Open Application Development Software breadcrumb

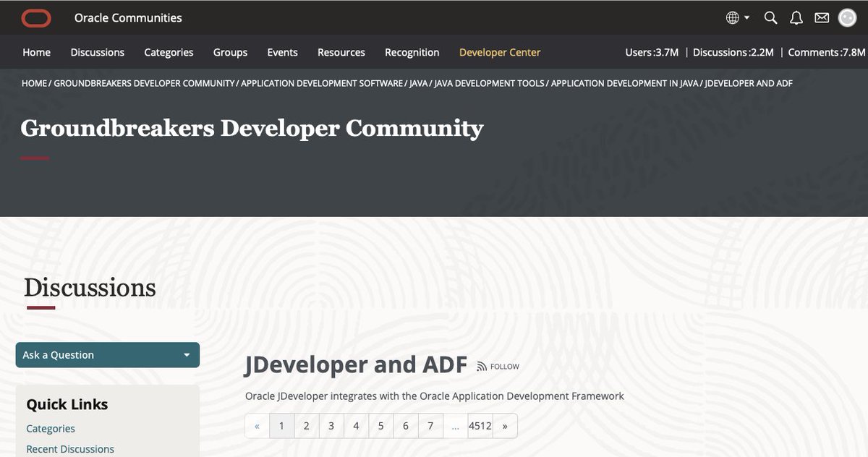tap(322, 83)
